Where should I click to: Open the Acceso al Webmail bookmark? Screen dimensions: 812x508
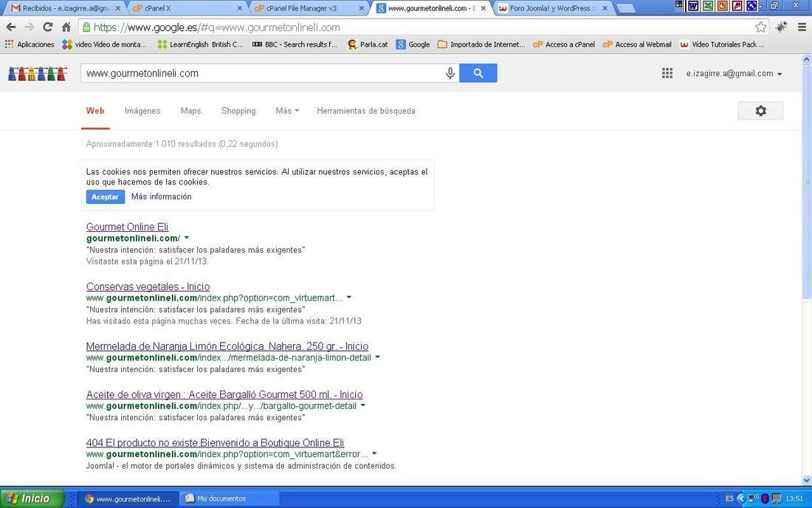coord(638,44)
